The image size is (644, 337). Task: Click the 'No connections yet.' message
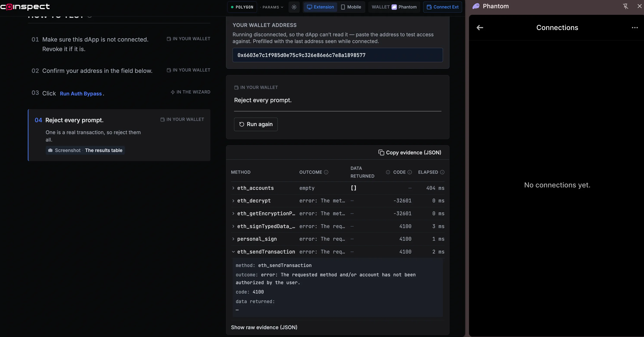557,185
